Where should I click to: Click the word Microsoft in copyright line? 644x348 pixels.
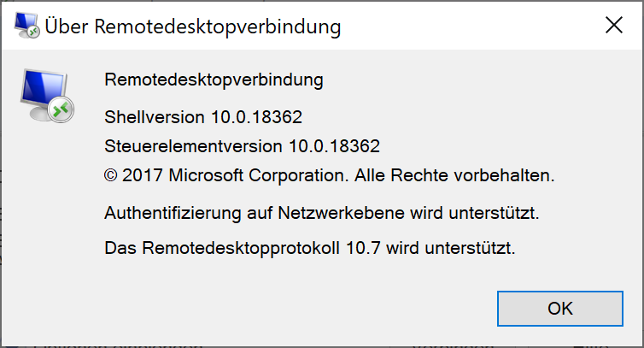[206, 175]
